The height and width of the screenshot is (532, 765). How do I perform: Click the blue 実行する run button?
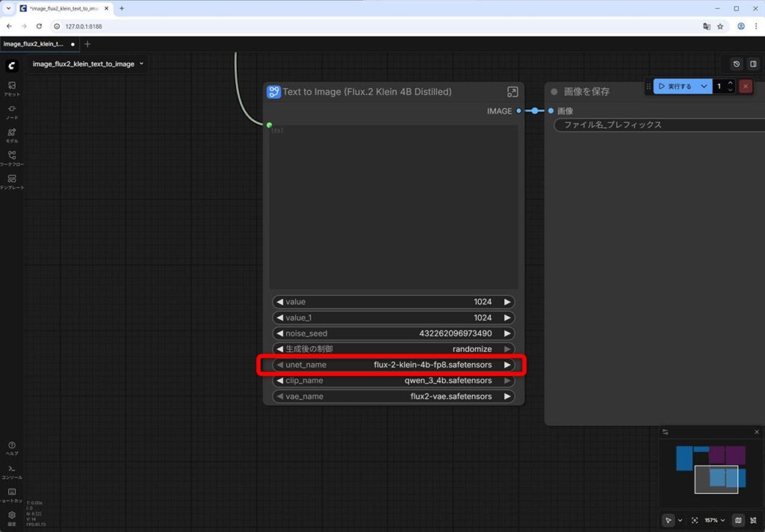675,87
